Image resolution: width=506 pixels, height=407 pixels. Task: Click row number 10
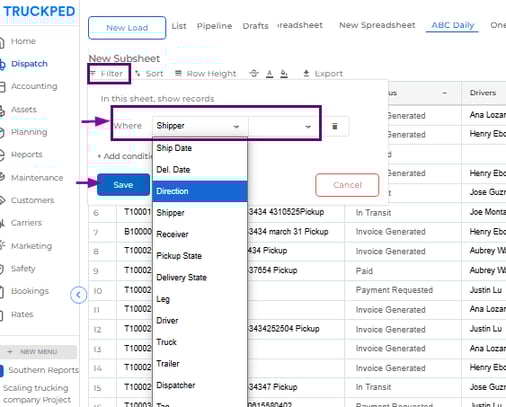coord(97,291)
